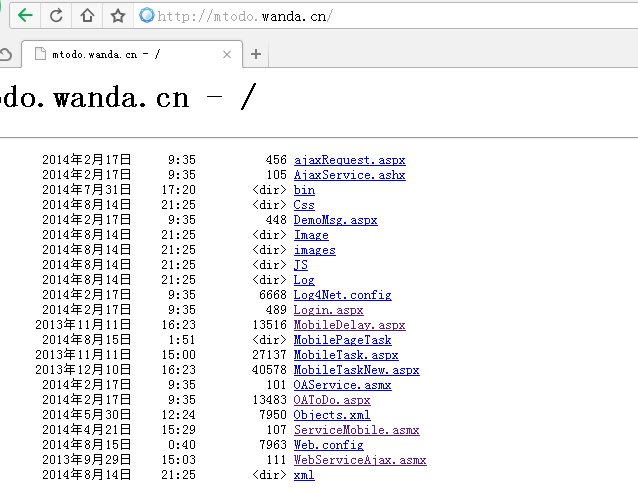Click the date 2014年5月30日

pyautogui.click(x=87, y=414)
